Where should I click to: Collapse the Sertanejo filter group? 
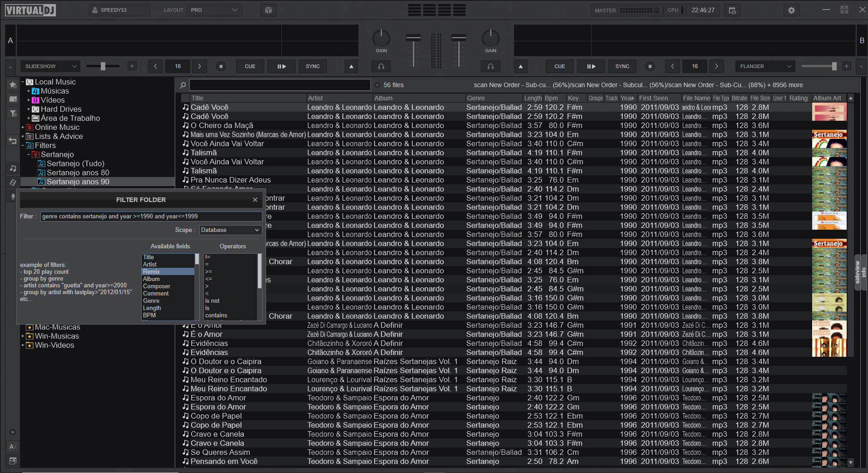tap(29, 155)
